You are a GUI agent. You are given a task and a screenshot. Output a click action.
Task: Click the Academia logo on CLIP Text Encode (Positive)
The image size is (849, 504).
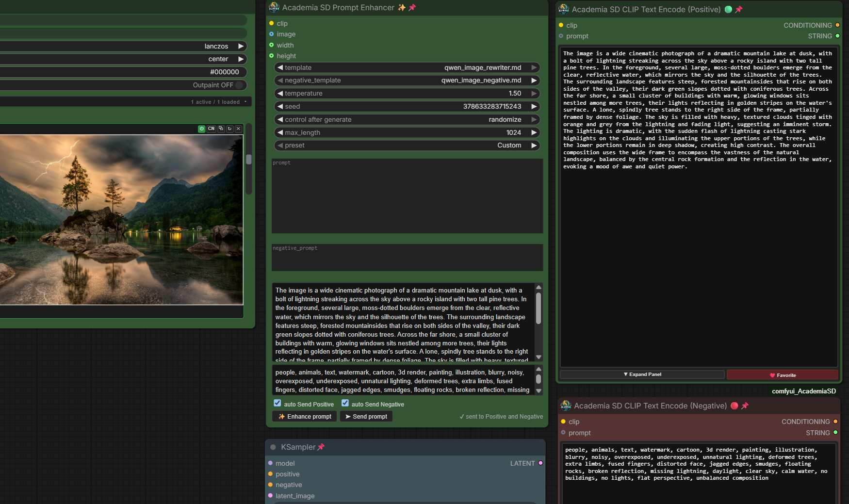click(x=564, y=9)
